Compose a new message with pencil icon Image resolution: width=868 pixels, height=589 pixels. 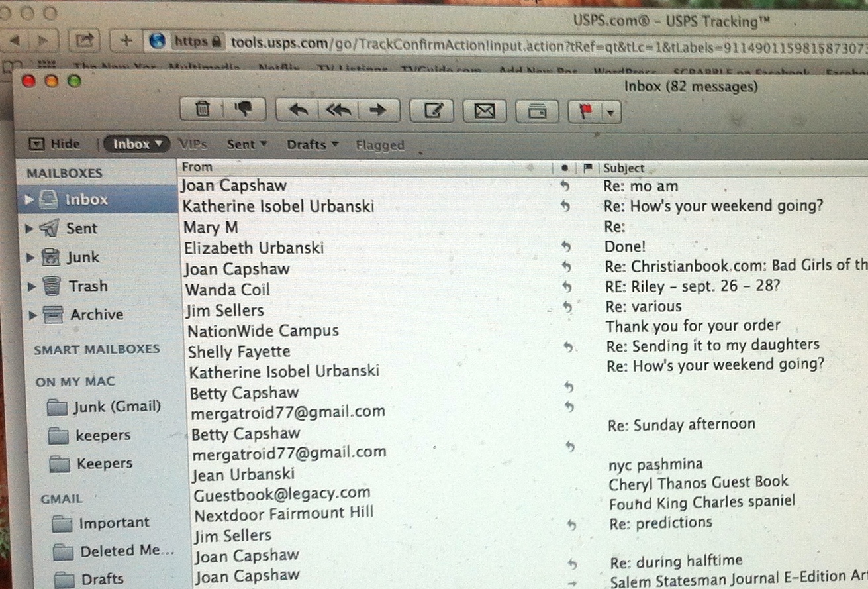point(432,111)
